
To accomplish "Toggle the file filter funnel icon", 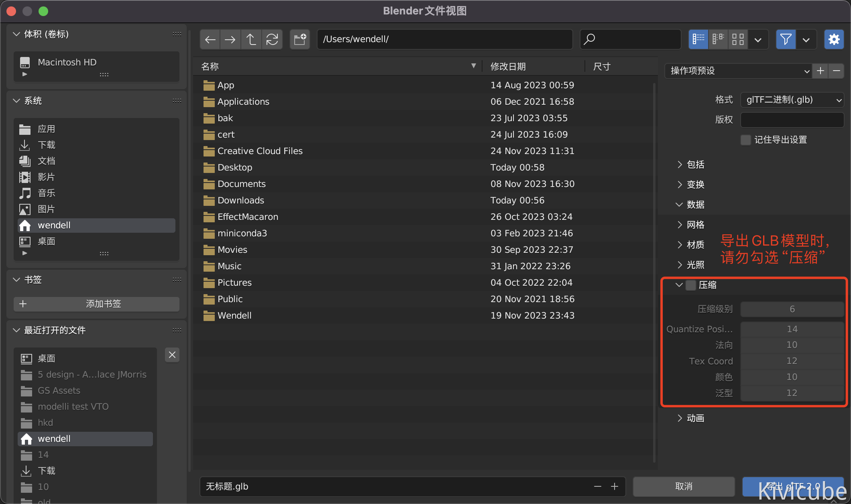I will pyautogui.click(x=786, y=39).
